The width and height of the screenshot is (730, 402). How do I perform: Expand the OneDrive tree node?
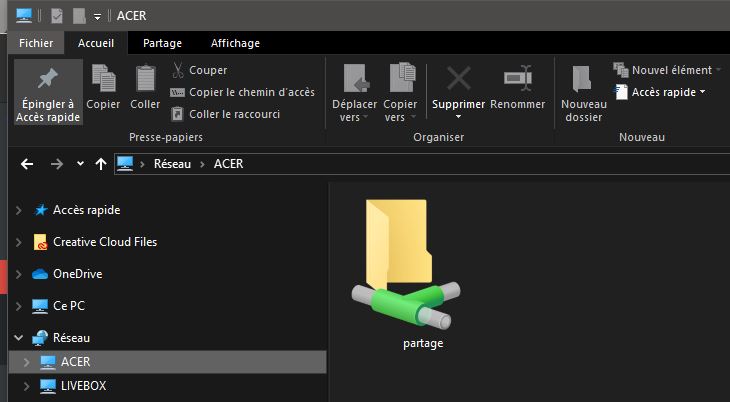(19, 274)
